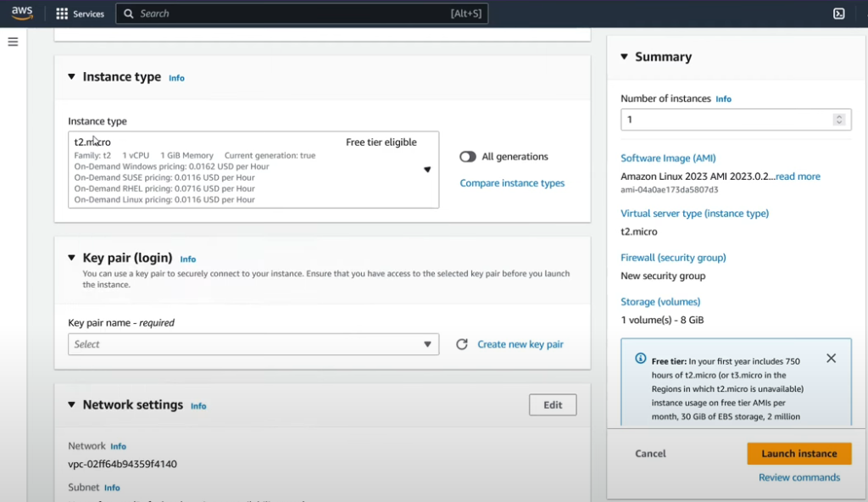The width and height of the screenshot is (868, 502).
Task: Open Compare instance types link
Action: tap(512, 183)
